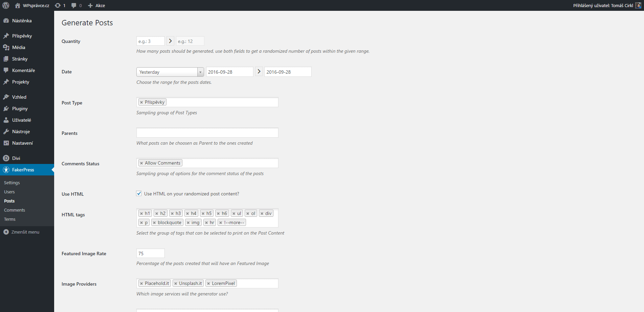The image size is (644, 312).
Task: Click the Akce plus icon
Action: click(90, 5)
